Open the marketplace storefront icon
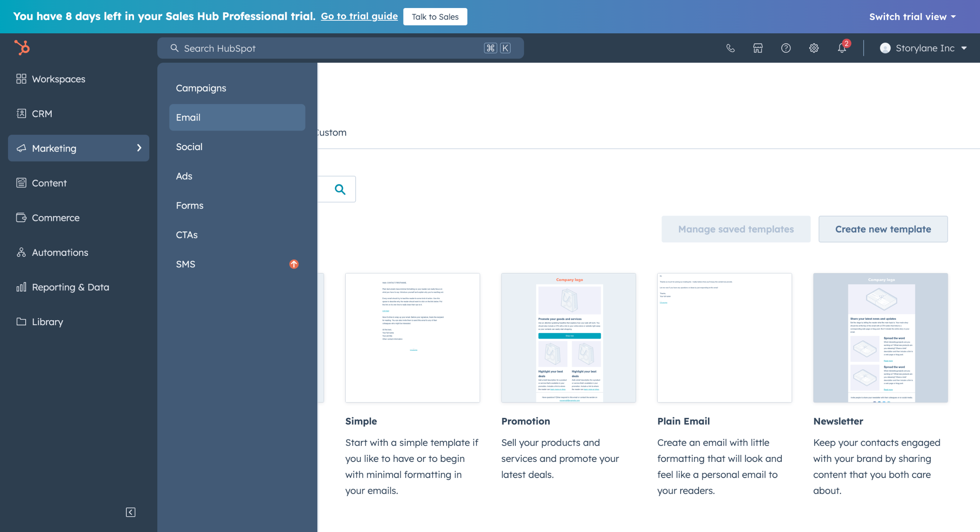 (758, 48)
